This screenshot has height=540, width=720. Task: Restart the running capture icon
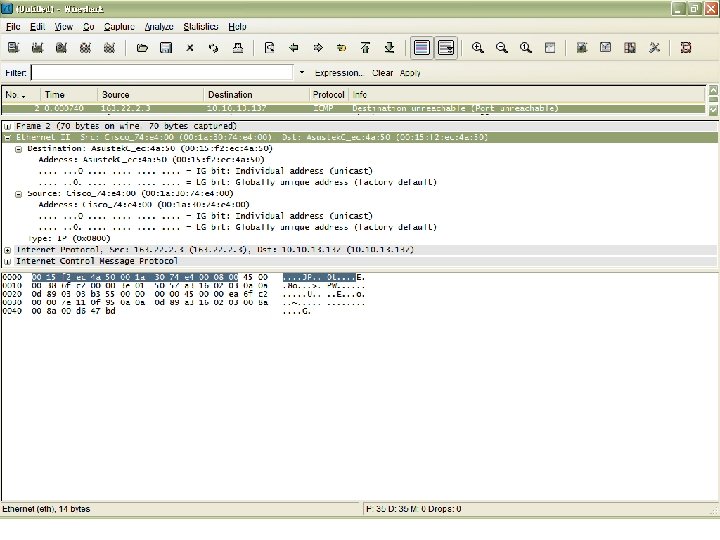pos(109,48)
